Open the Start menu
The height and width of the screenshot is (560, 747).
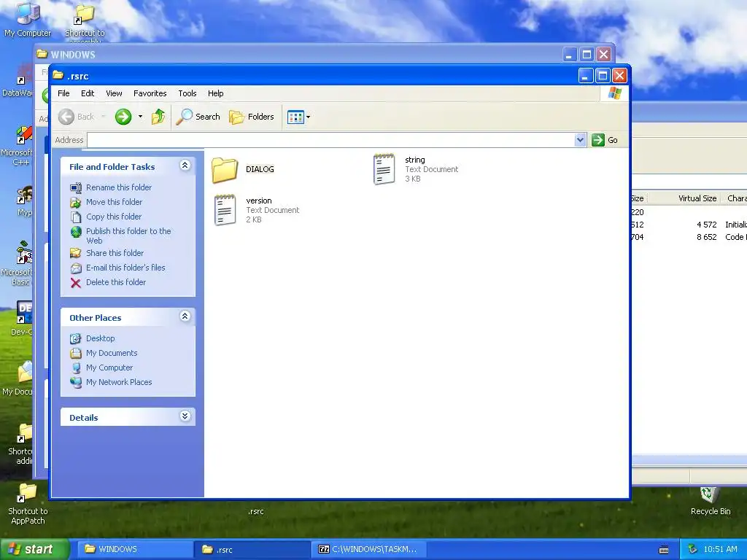tap(34, 549)
